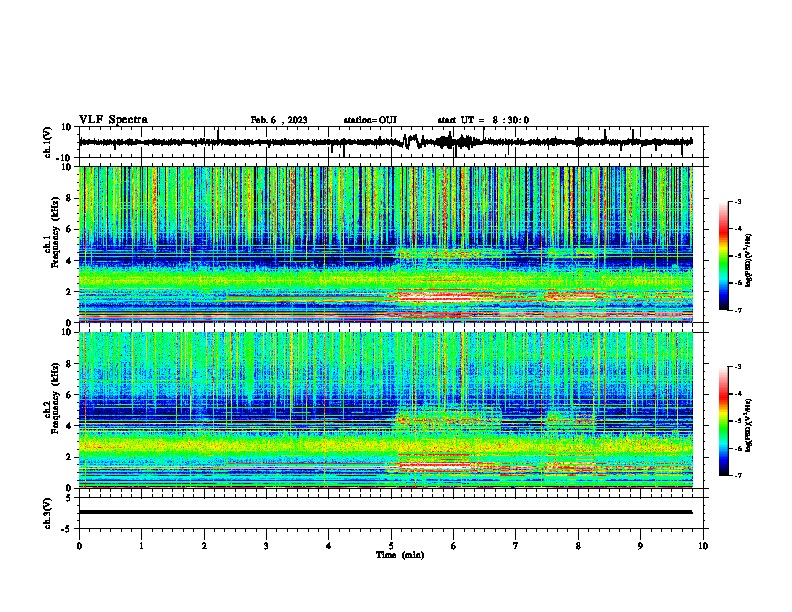This screenshot has height=612, width=792.
Task: Click the "8" tick on the time axis
Action: tap(578, 546)
